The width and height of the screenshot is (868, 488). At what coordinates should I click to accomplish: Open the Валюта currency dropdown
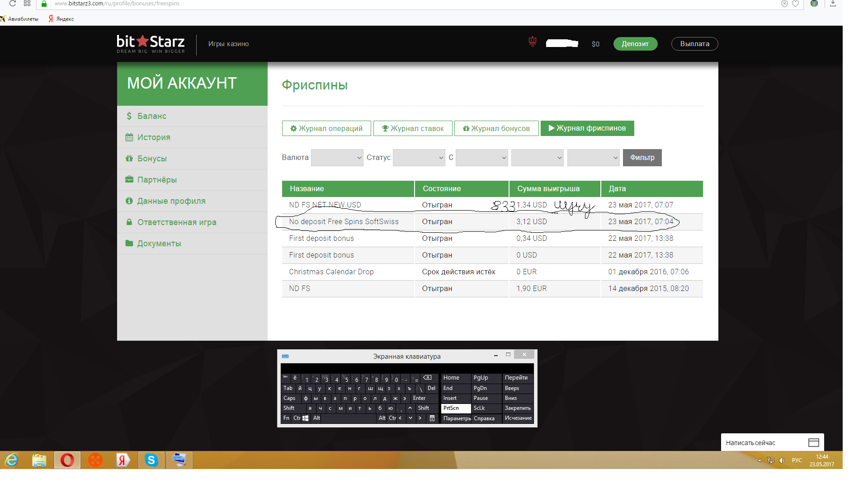(337, 158)
